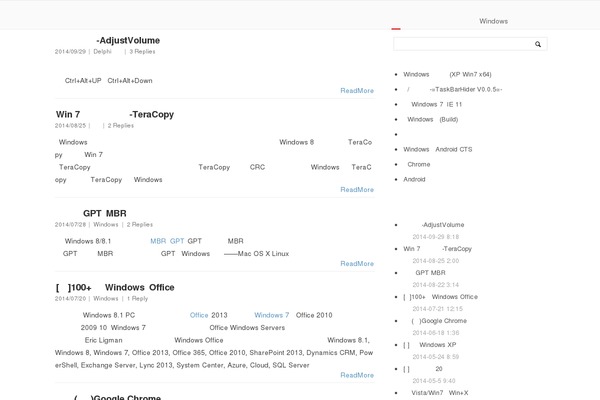
Task: Open the sidebar Chrome link
Action: click(417, 164)
